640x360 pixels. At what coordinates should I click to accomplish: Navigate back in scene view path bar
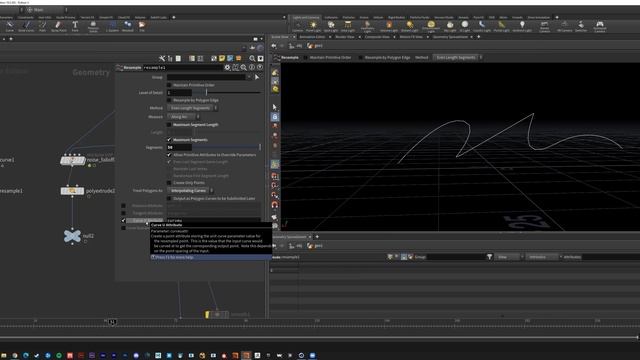click(274, 46)
